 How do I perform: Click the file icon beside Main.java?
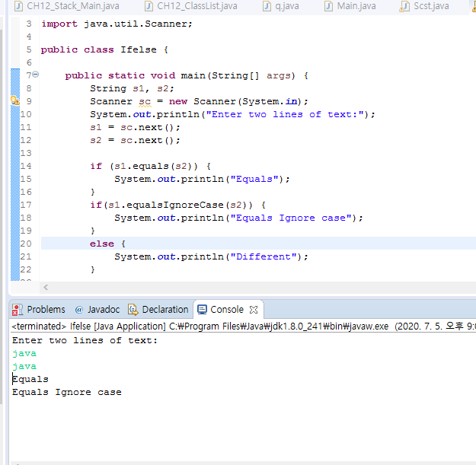[x=328, y=6]
